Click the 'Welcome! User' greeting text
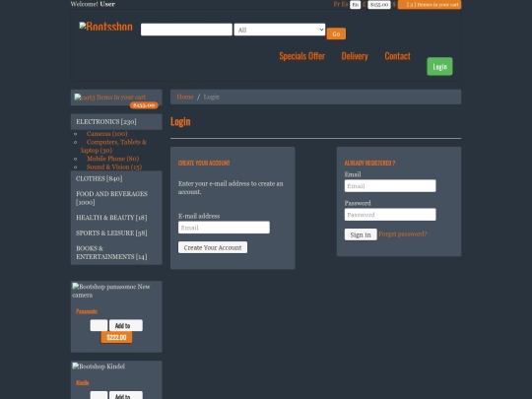The width and height of the screenshot is (532, 399). (x=93, y=4)
